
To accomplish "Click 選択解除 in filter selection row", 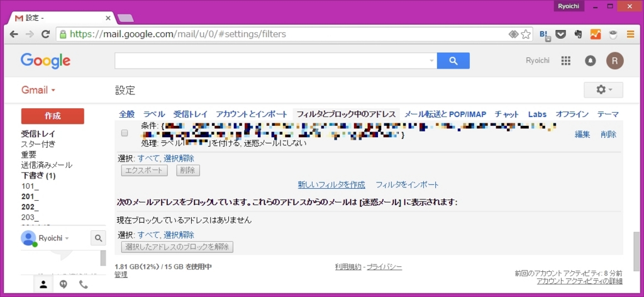I will pyautogui.click(x=179, y=159).
